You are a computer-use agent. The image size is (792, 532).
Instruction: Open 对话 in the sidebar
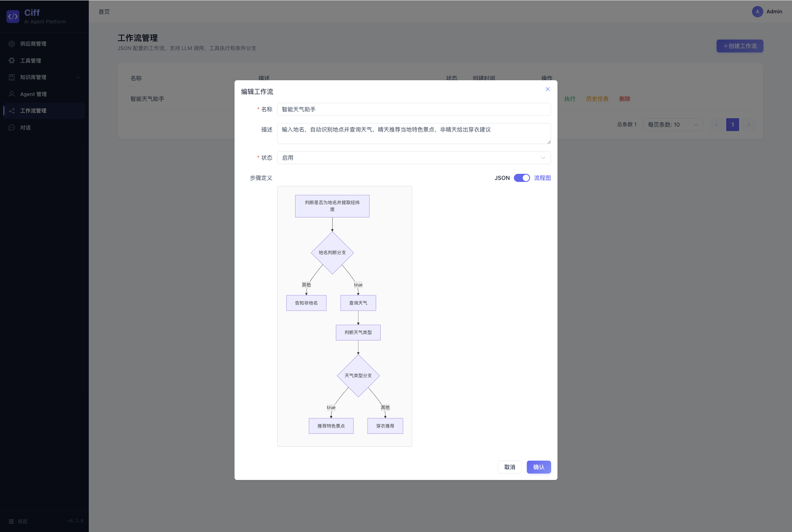44,127
